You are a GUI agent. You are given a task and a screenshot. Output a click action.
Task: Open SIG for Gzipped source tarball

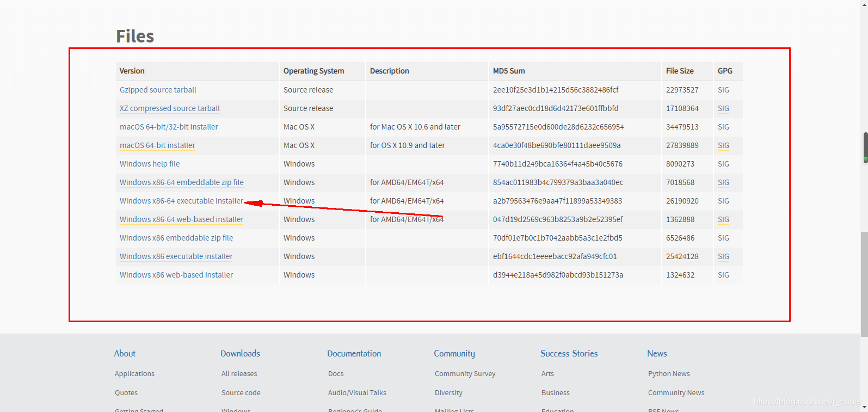pos(723,90)
